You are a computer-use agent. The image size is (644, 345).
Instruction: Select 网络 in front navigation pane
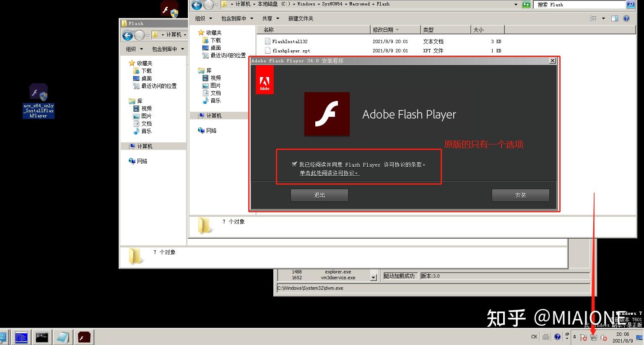point(211,131)
